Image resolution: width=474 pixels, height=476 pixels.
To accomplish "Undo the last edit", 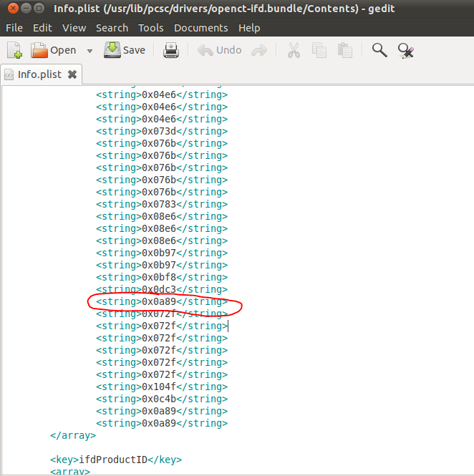I will click(220, 51).
